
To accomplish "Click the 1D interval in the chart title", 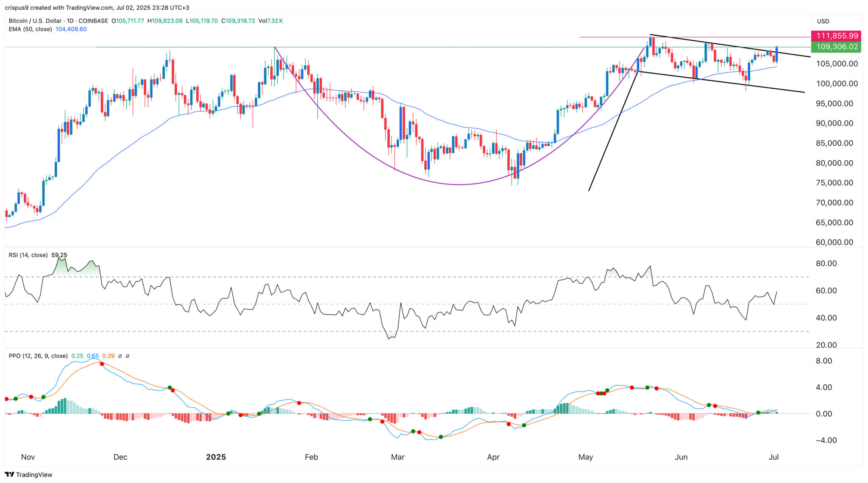I will point(70,21).
